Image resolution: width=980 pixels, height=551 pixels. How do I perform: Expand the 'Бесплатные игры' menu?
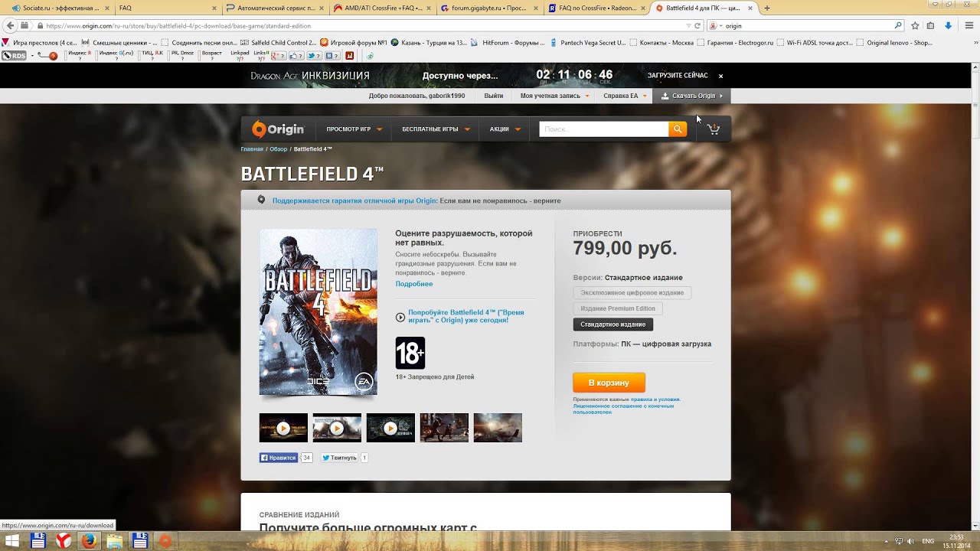click(x=436, y=129)
